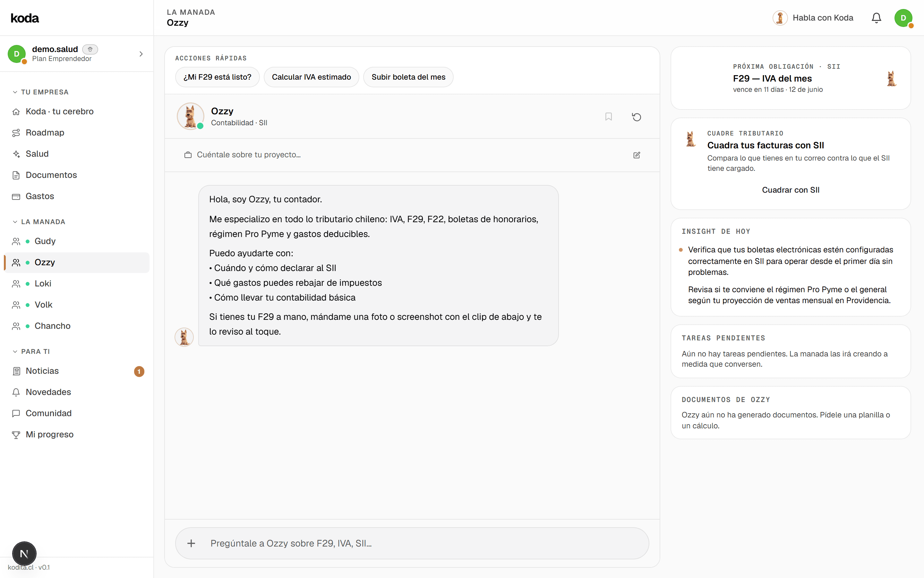Image resolution: width=924 pixels, height=578 pixels.
Task: Click the dog icon in Cuadre tributario card
Action: 690,139
